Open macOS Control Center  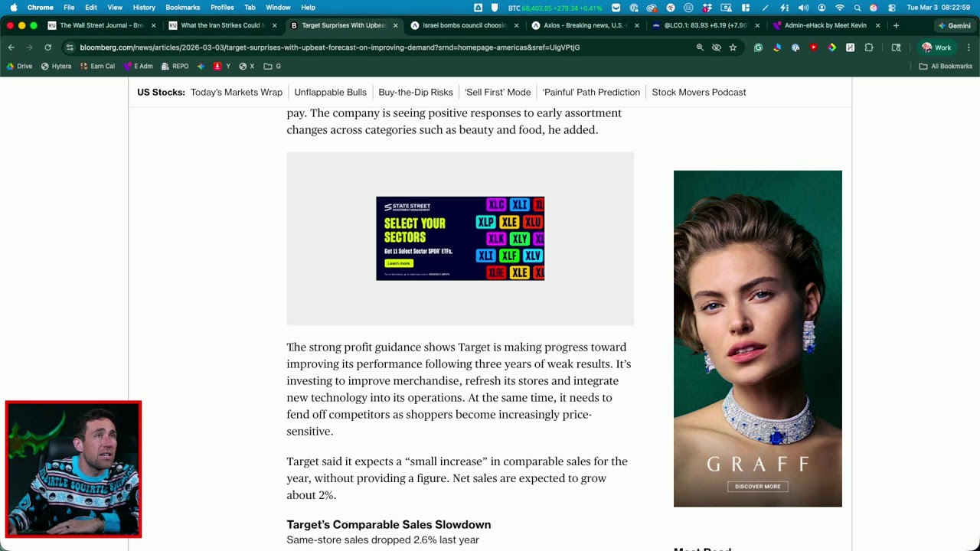[892, 8]
